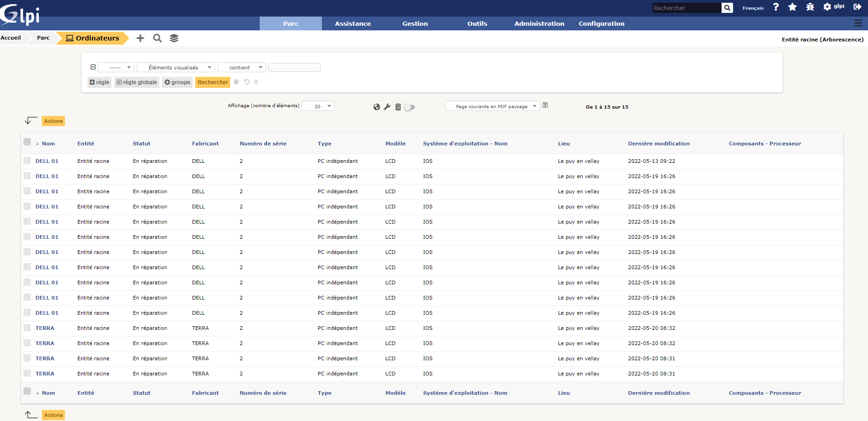Click the sort arrow beside top Nom header
The width and height of the screenshot is (868, 421).
pyautogui.click(x=38, y=144)
